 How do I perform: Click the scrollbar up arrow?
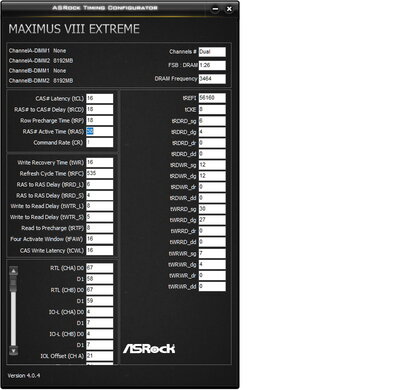(x=13, y=271)
